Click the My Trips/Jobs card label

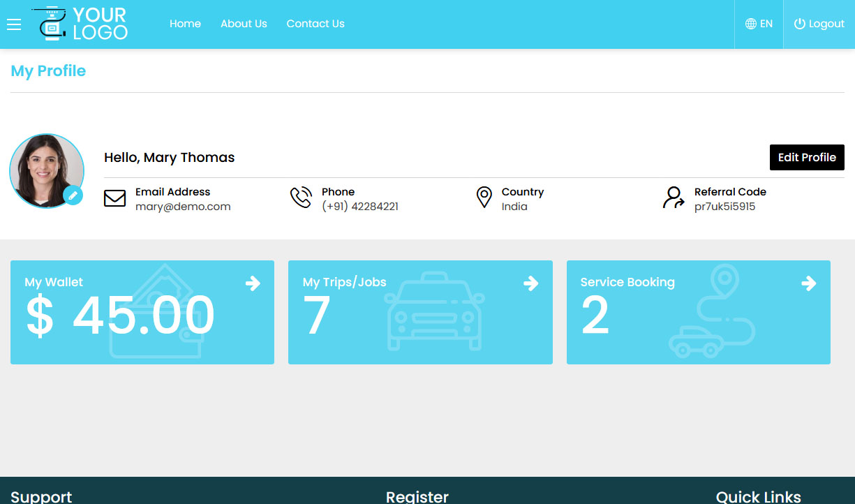(345, 283)
